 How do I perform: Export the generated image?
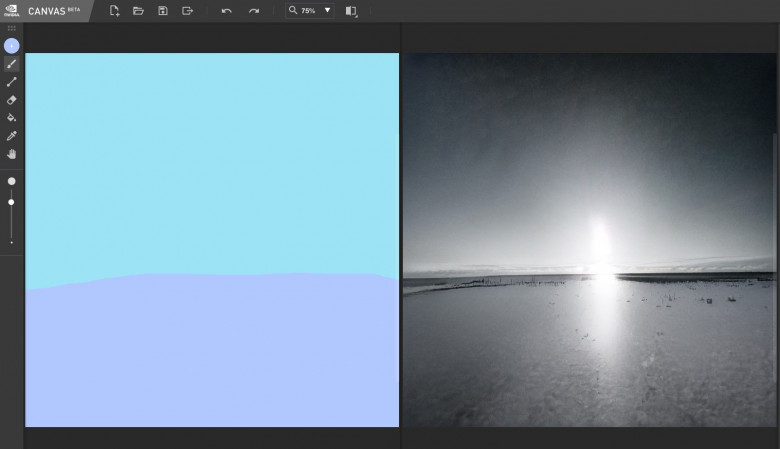click(x=187, y=11)
